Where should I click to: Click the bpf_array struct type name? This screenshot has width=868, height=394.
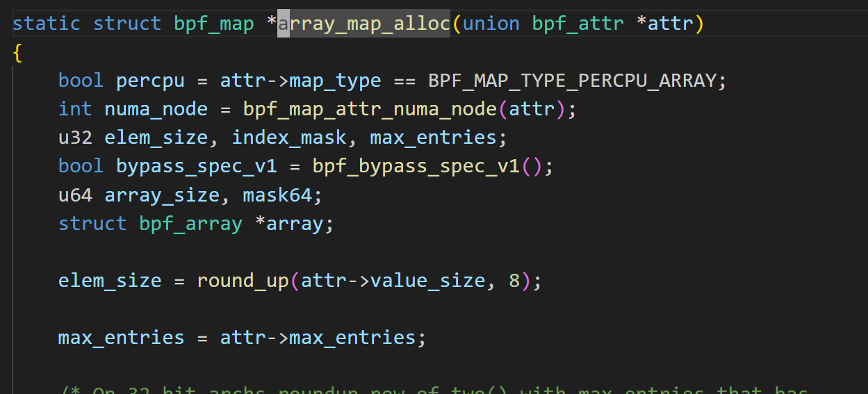pos(190,223)
